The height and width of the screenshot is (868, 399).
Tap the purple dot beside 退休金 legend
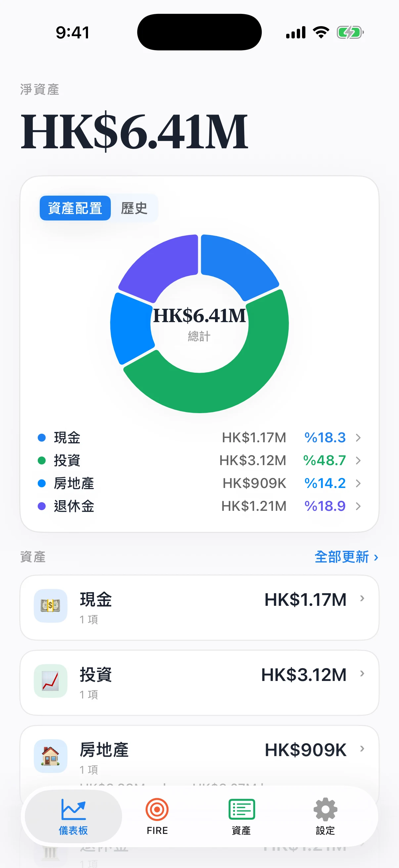[42, 506]
